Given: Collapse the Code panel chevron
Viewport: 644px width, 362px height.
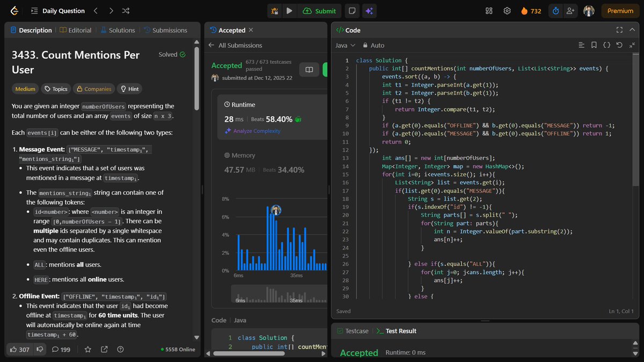Looking at the screenshot, I should pos(632,30).
